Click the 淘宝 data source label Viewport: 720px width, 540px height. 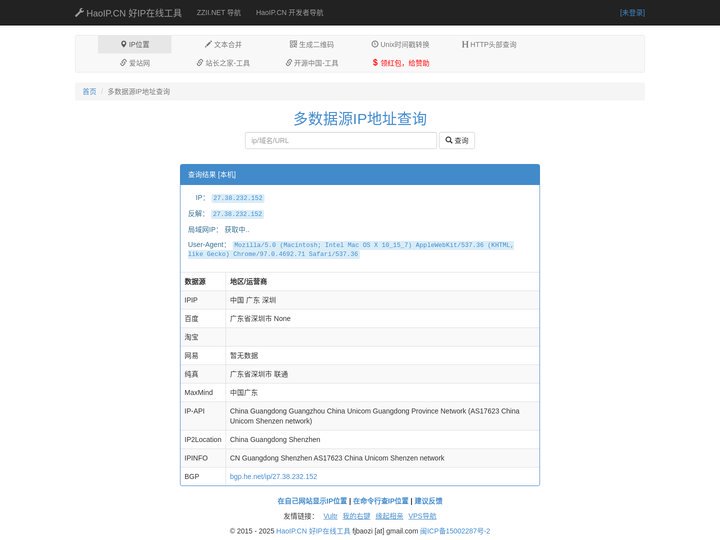[x=191, y=337]
